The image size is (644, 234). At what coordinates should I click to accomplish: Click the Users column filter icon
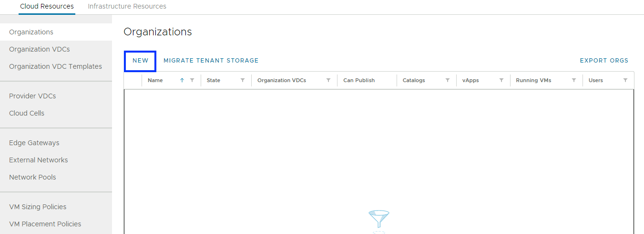click(625, 80)
